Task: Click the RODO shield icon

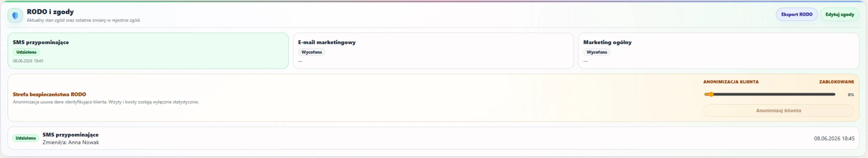Action: pyautogui.click(x=15, y=16)
